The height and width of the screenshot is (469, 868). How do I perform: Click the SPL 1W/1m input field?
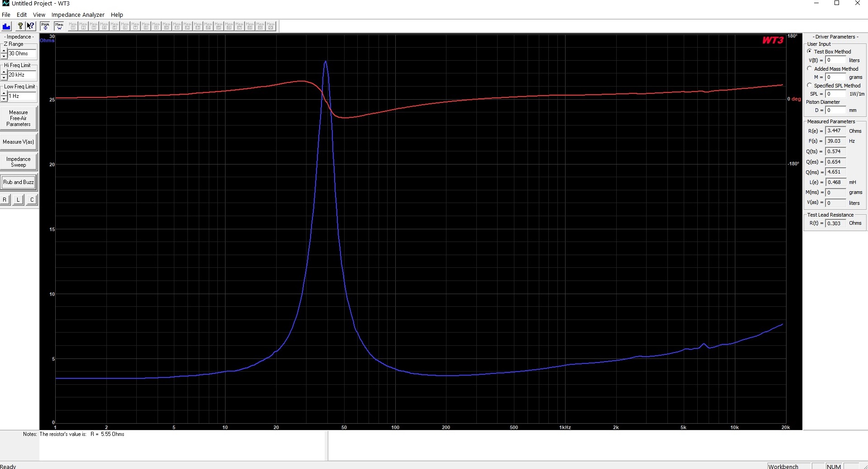[x=835, y=94]
